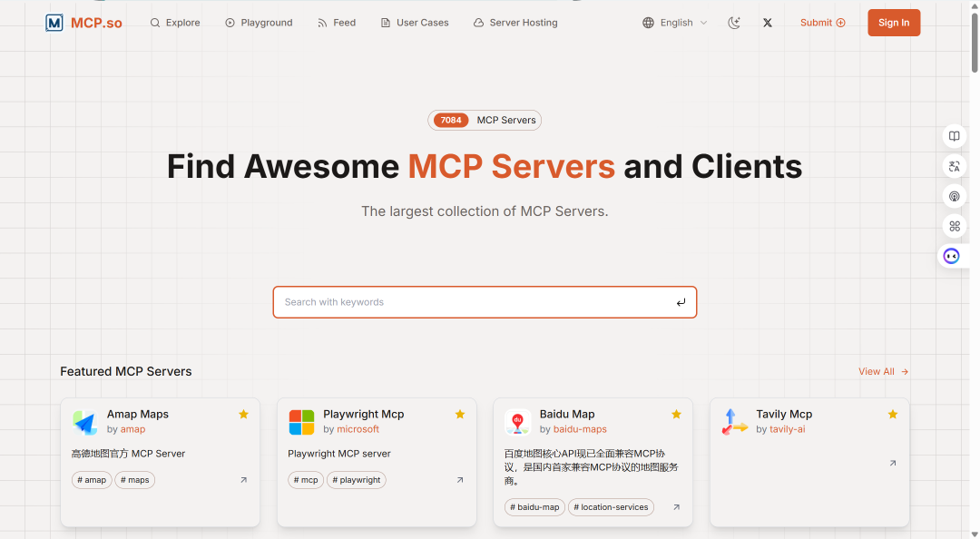Click View All featured servers link
This screenshot has width=980, height=539.
(883, 371)
